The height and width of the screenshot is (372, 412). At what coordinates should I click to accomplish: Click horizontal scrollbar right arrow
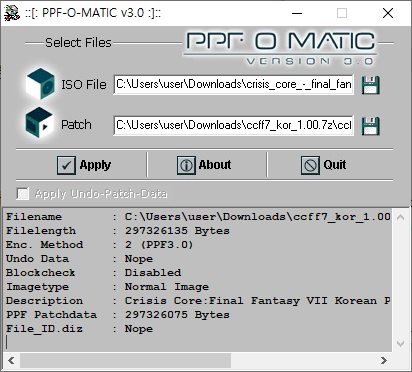tap(384, 360)
